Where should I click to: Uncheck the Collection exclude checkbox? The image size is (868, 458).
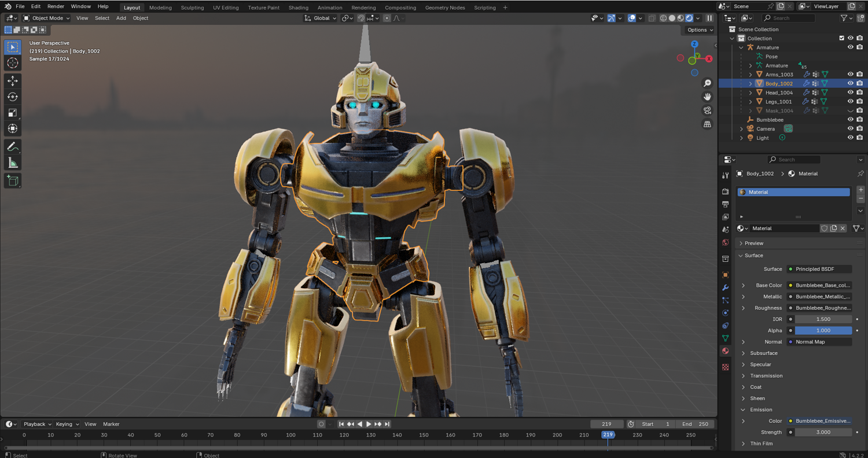[841, 38]
